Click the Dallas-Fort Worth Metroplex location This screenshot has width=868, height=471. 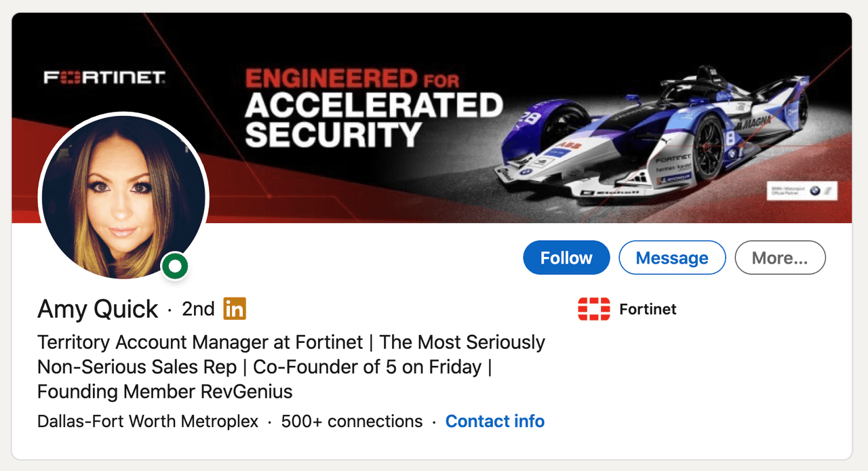[x=148, y=422]
